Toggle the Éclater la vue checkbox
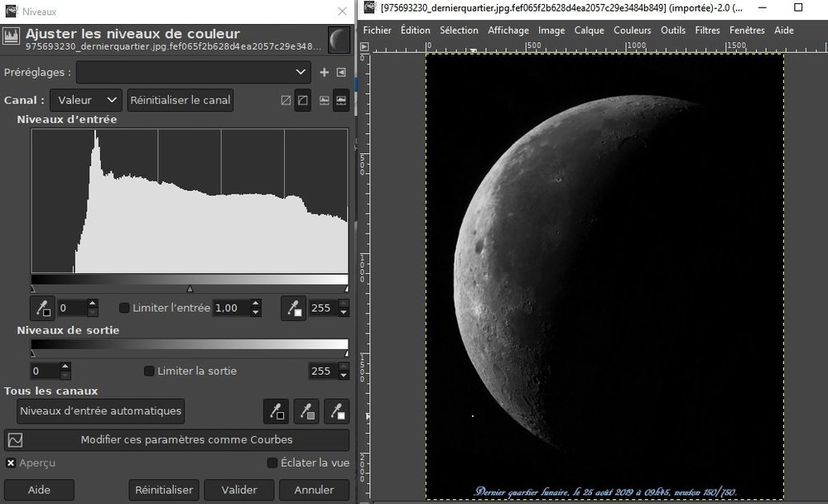Screen dimensions: 828x504 [272, 463]
